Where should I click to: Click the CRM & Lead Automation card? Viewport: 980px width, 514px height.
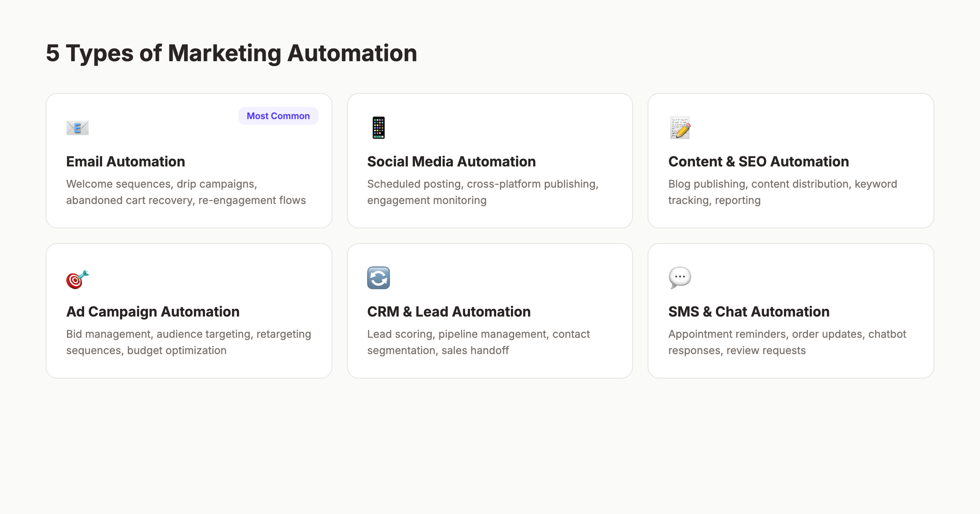click(490, 311)
